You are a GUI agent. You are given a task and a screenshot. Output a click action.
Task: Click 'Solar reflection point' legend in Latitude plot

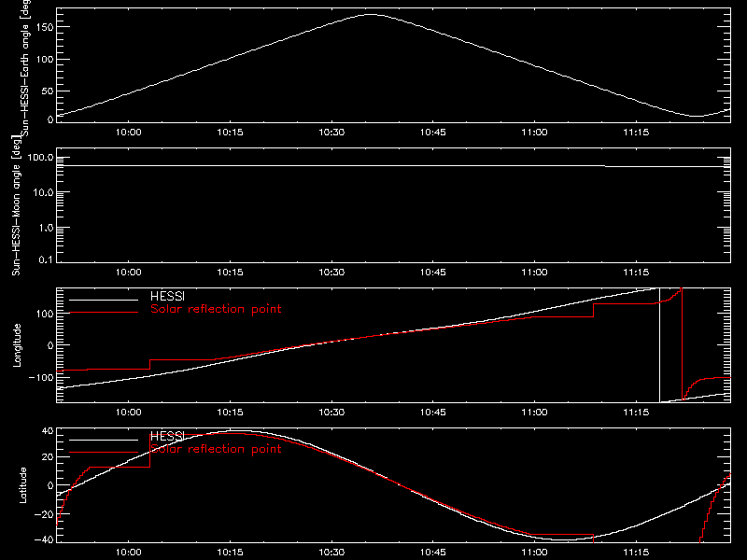point(216,449)
